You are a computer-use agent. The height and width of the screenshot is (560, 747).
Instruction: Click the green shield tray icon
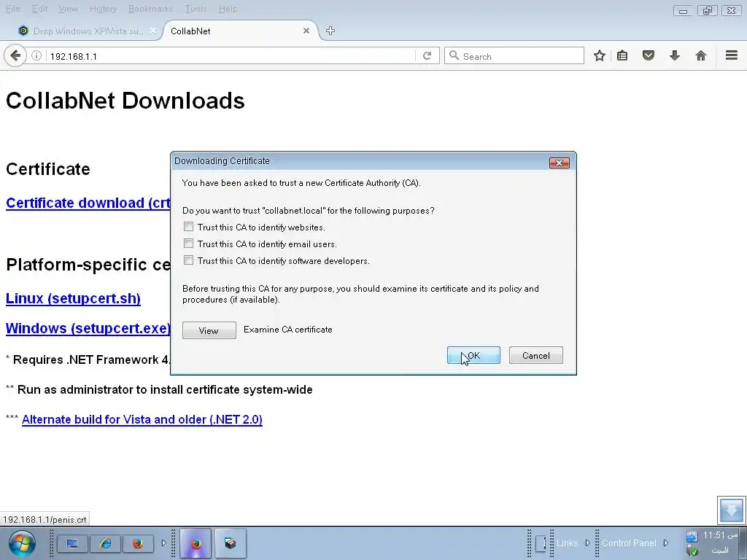(x=692, y=551)
